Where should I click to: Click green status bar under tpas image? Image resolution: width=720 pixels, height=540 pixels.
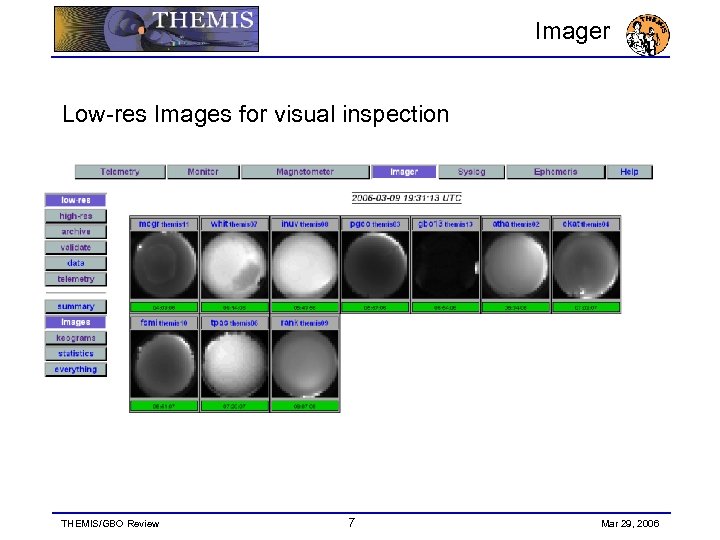(x=235, y=406)
